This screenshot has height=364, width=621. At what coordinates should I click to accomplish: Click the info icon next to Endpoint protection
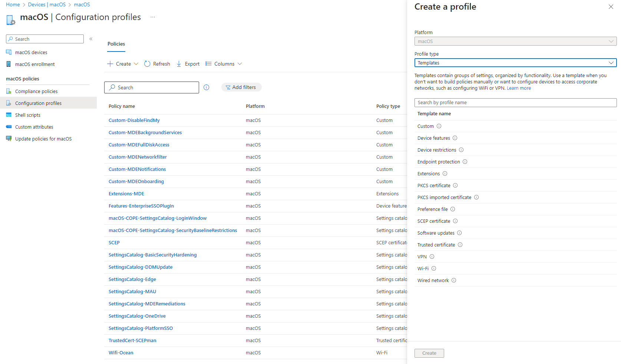point(465,162)
